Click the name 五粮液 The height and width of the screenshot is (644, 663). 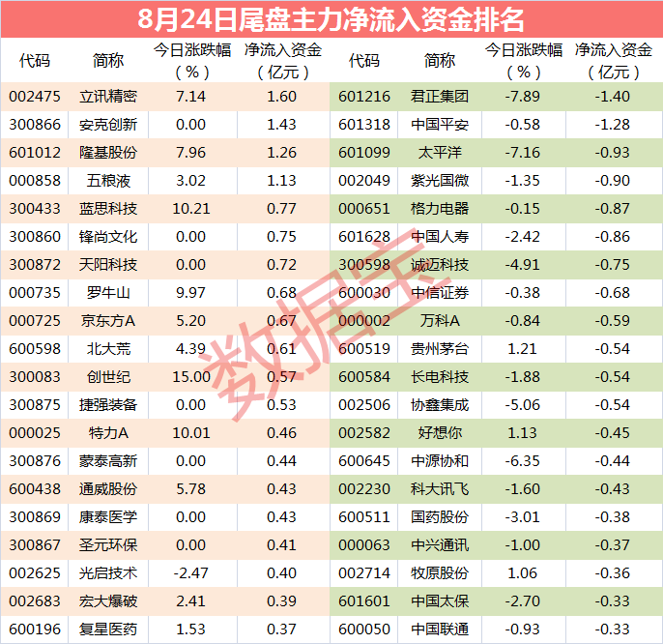pyautogui.click(x=108, y=181)
